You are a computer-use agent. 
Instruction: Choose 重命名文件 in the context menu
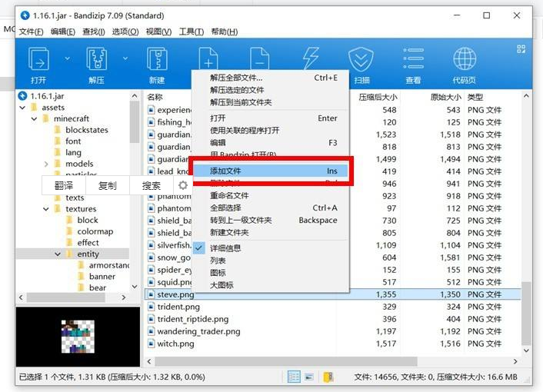pos(271,195)
